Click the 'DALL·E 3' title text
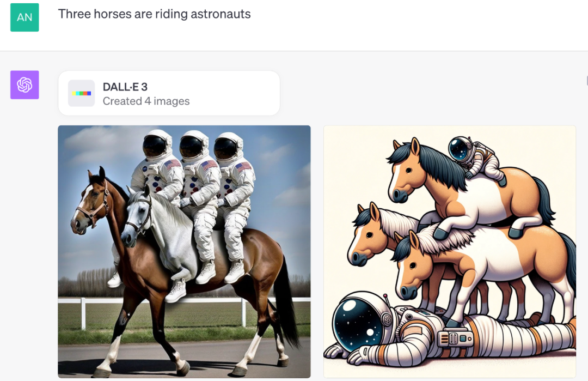The width and height of the screenshot is (588, 381). click(125, 87)
